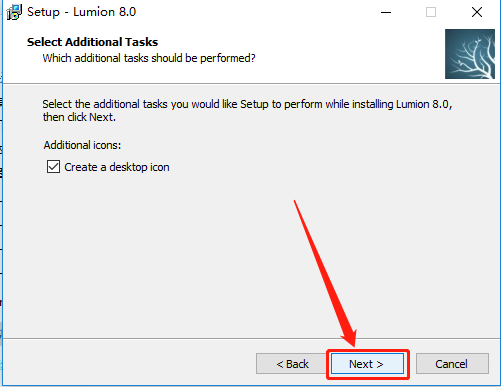Click the 'Create a desktop icon' label text

click(x=117, y=167)
